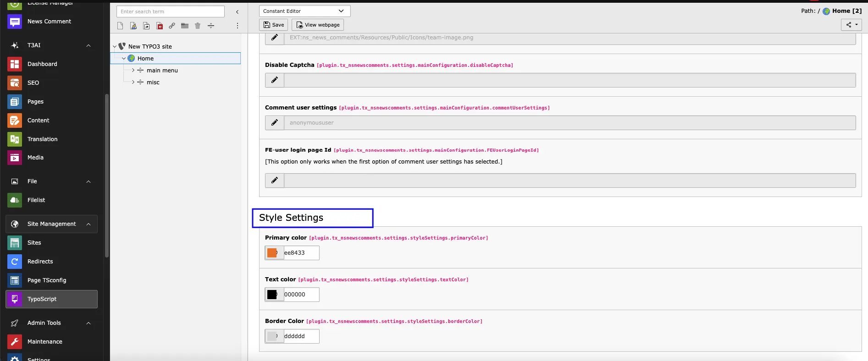The height and width of the screenshot is (361, 868).
Task: Select the folder page type icon
Action: pyautogui.click(x=185, y=26)
